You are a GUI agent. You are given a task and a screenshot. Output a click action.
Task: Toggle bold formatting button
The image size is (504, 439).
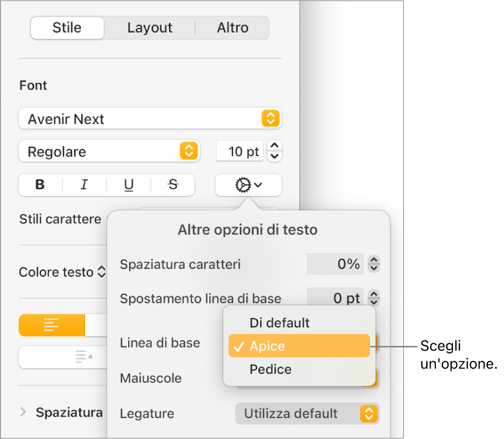[40, 185]
